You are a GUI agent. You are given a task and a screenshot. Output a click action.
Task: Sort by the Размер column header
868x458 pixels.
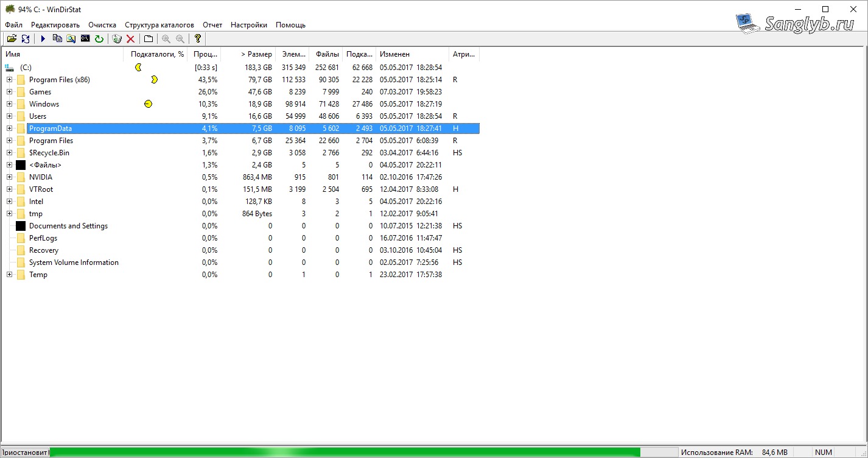point(248,54)
